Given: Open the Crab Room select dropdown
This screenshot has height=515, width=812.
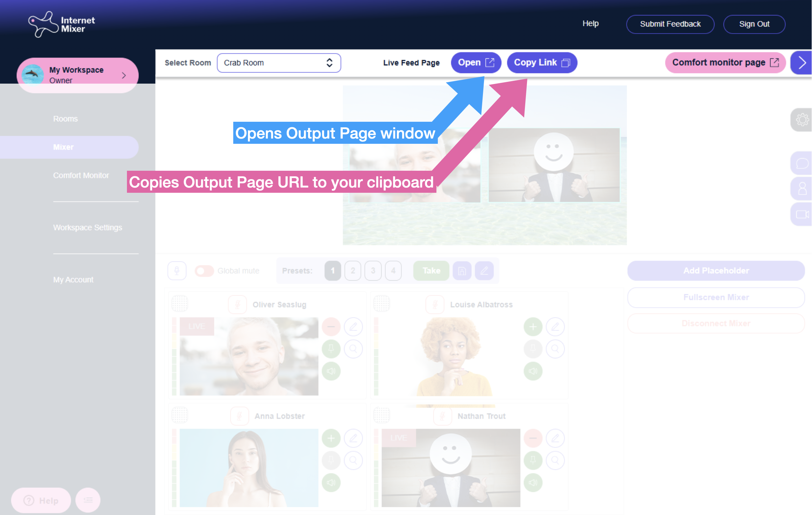Looking at the screenshot, I should pyautogui.click(x=279, y=63).
